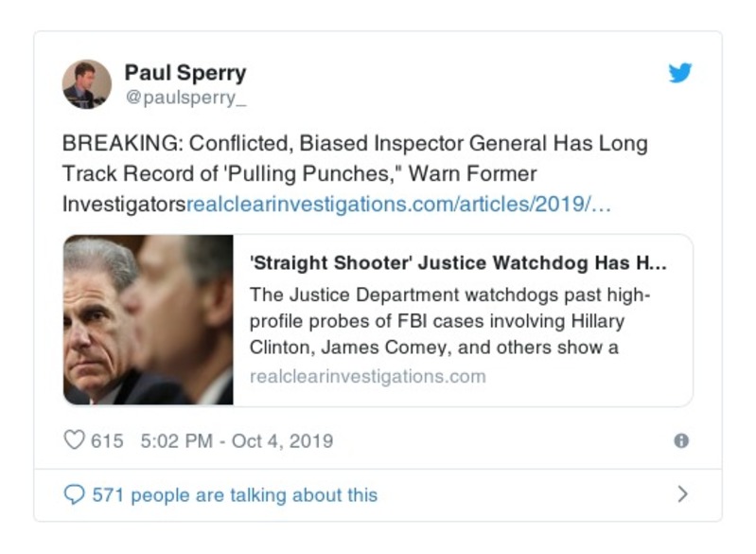Click the 615 likes count
This screenshot has height=554, width=756.
(x=107, y=441)
